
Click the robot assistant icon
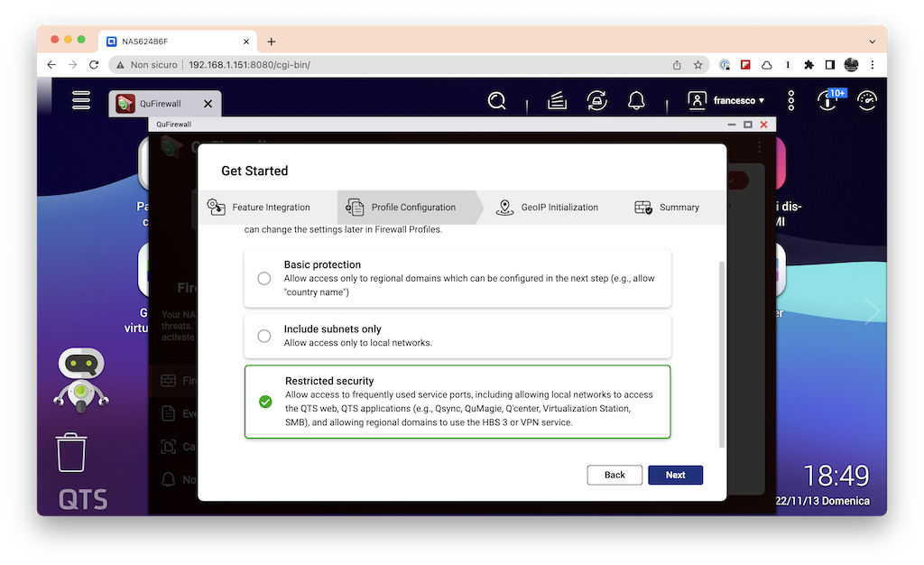[81, 381]
